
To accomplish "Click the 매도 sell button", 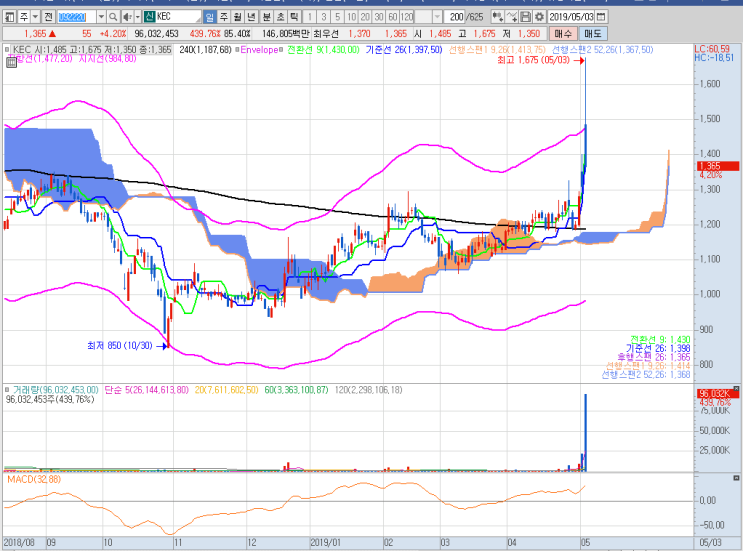I will click(x=592, y=34).
